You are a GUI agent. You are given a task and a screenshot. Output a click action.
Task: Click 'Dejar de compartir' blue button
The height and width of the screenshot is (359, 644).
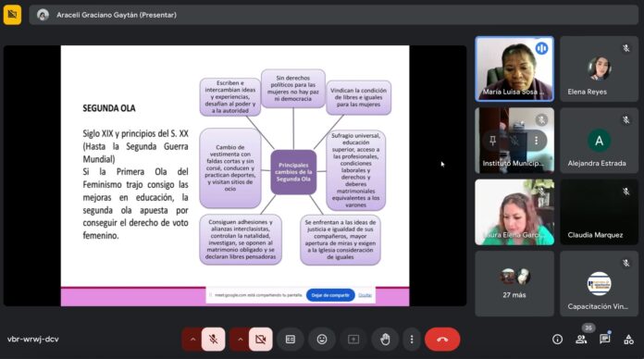point(330,295)
